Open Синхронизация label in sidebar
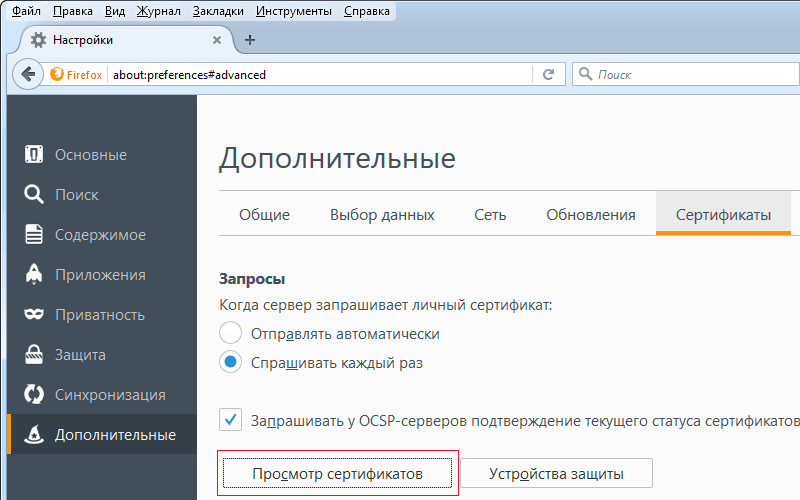 (x=110, y=395)
